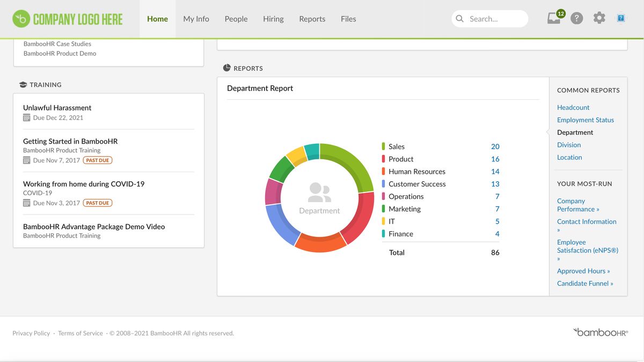Click the graduation cap icon beside TRAINING
Viewport: 644px width, 362px height.
click(23, 84)
